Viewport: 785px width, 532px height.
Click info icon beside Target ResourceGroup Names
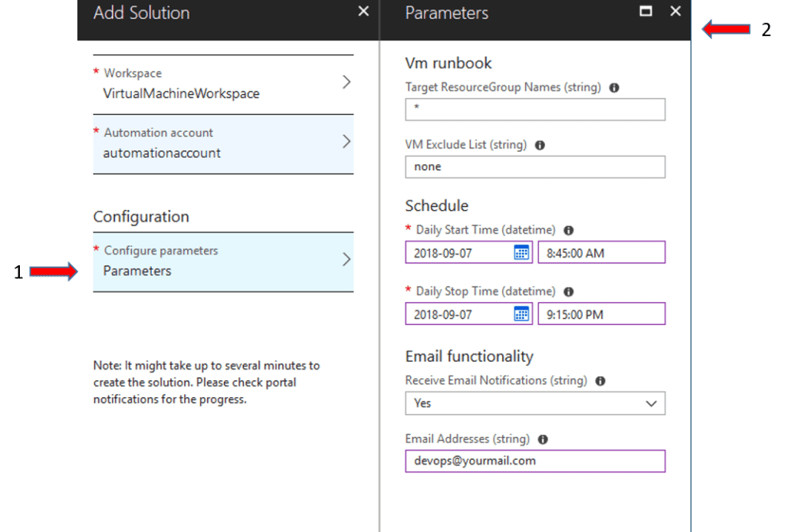coord(613,87)
